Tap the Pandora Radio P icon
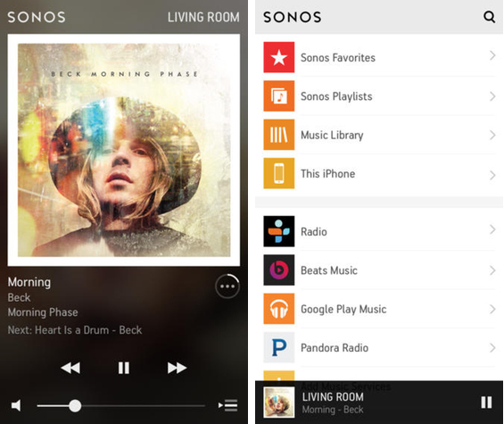Viewport: 504px width, 424px height. (278, 347)
